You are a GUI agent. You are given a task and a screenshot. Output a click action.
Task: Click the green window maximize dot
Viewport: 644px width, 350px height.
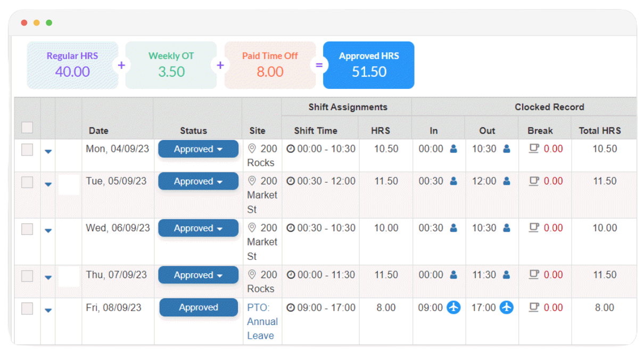coord(49,23)
